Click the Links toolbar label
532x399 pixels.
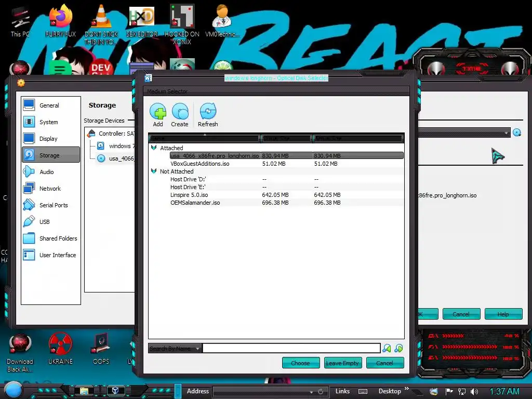pyautogui.click(x=342, y=391)
